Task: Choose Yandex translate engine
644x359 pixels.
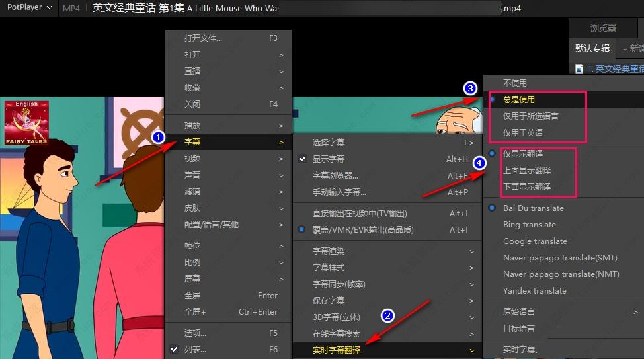Action: click(564, 290)
